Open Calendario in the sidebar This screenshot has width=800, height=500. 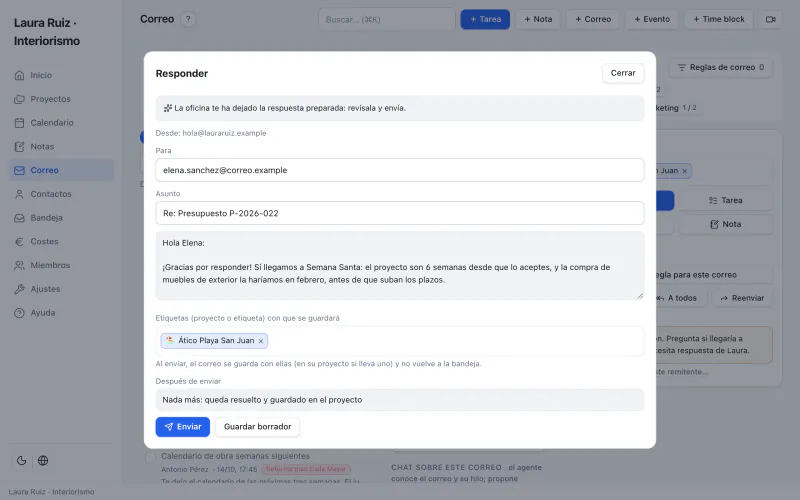pyautogui.click(x=61, y=122)
